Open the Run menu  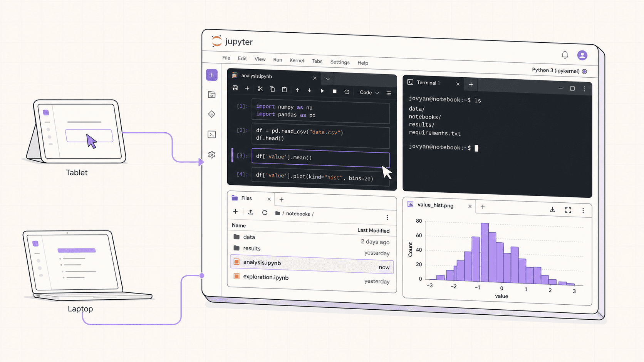click(278, 60)
